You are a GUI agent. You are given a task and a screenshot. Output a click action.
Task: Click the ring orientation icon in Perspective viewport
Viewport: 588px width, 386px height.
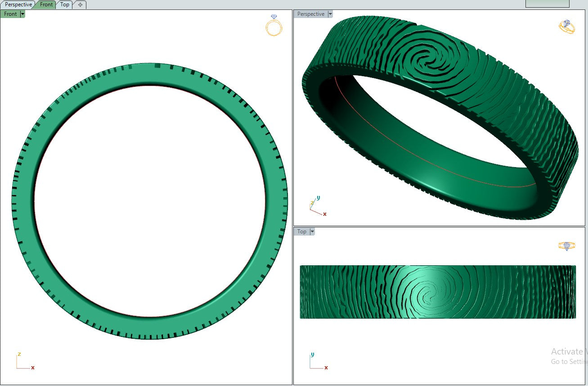pyautogui.click(x=566, y=27)
